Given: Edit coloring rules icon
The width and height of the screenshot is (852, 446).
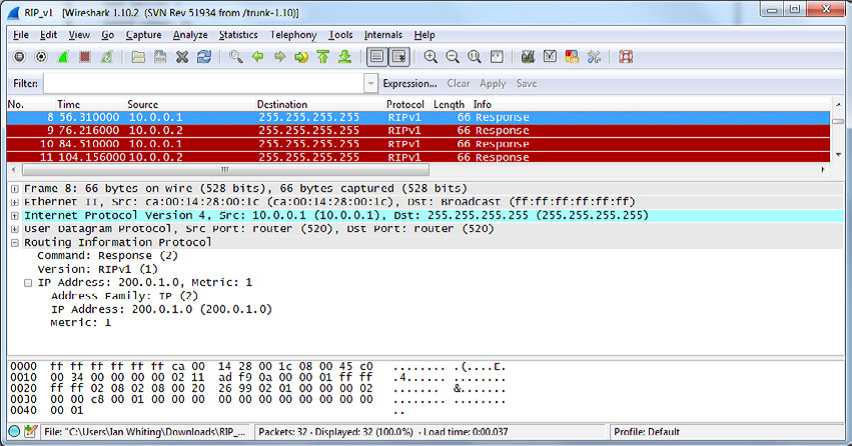Looking at the screenshot, I should 572,56.
